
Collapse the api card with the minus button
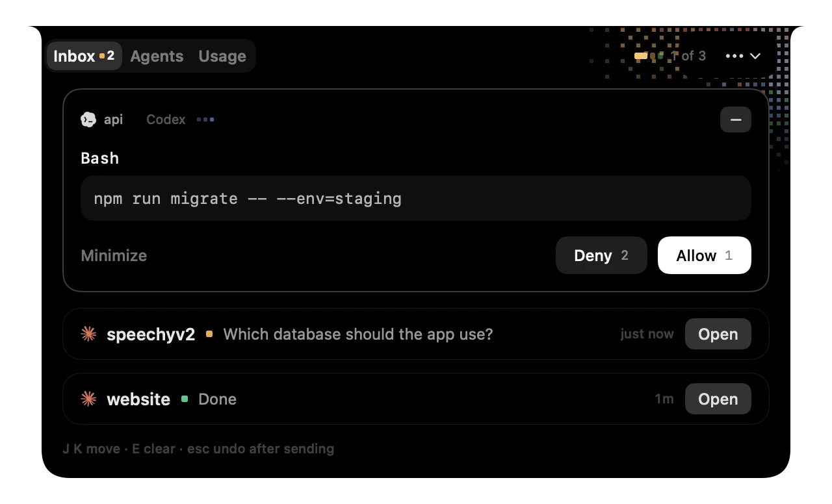pos(736,120)
